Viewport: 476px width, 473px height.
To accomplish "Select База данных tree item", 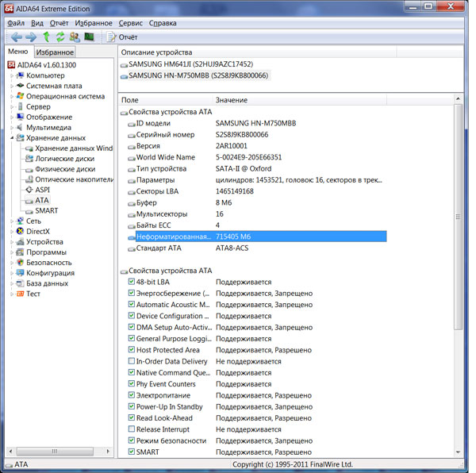I will point(47,283).
